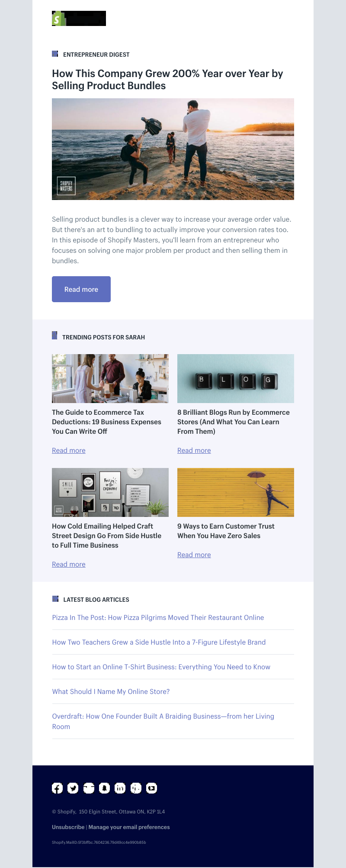Screen dimensions: 346x868
Task: Open the Ecommerce Tax Deductions thumbnail
Action: tap(110, 378)
